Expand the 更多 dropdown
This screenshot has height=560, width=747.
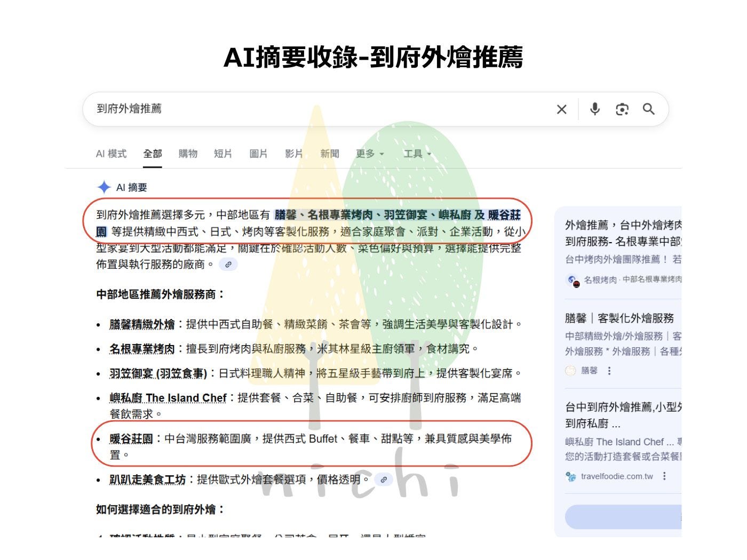click(370, 154)
